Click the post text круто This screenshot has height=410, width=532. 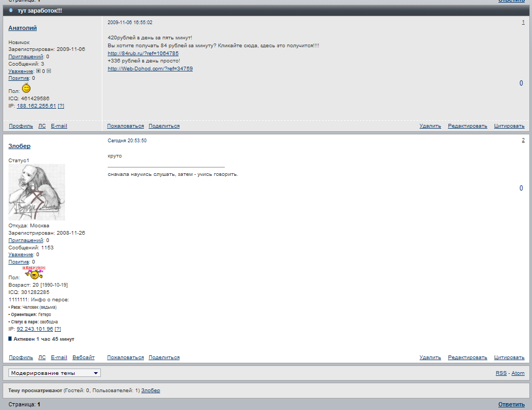[114, 156]
